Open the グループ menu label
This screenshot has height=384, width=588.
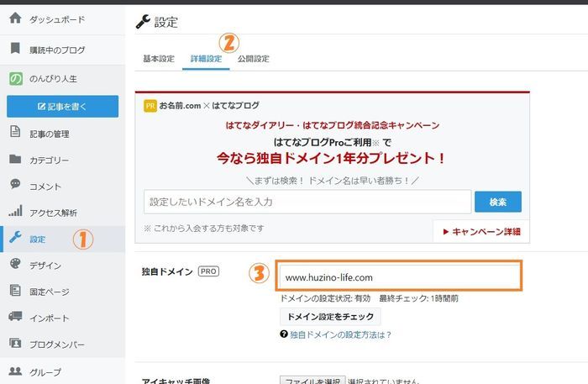(x=45, y=372)
